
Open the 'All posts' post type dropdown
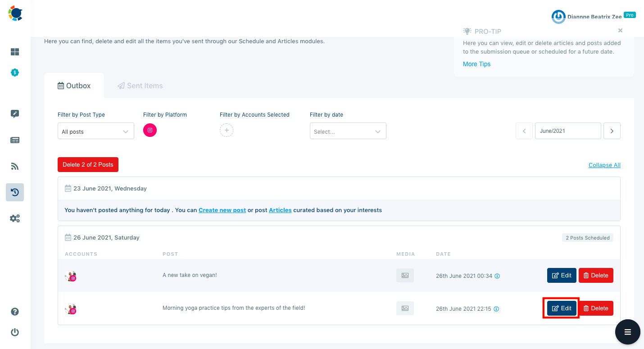[95, 131]
